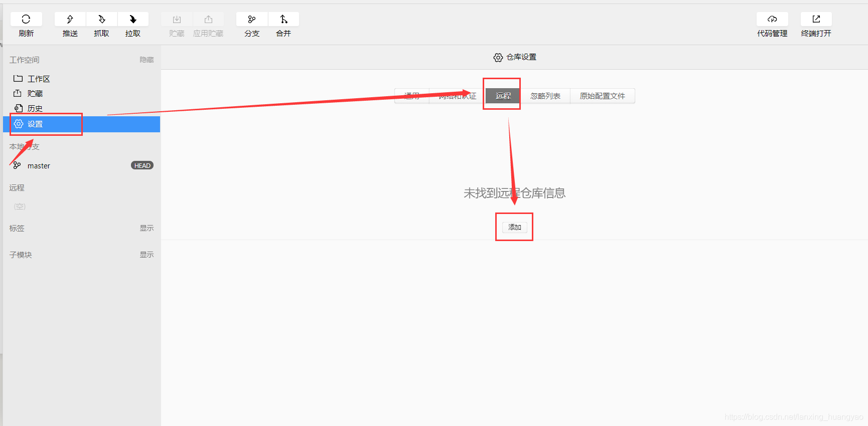
Task: Switch to the 忽略列表 tab
Action: [x=545, y=96]
